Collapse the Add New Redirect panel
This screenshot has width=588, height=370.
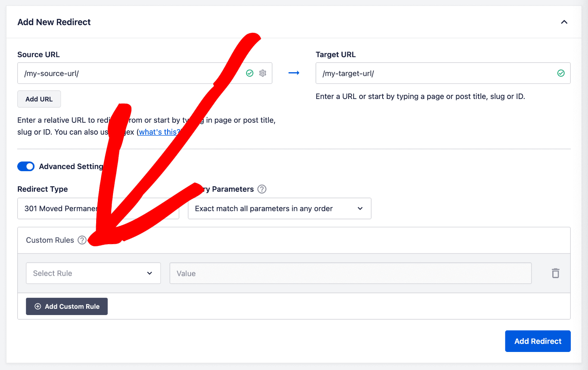point(564,22)
